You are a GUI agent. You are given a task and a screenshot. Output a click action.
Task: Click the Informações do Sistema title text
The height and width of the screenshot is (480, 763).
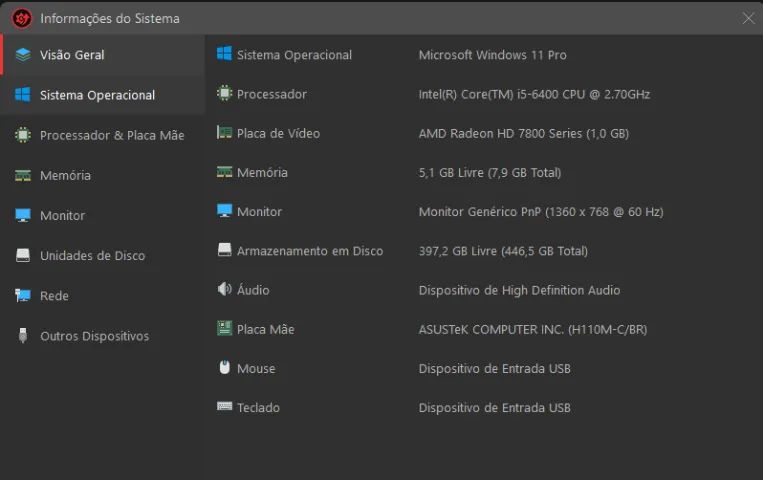click(x=110, y=18)
